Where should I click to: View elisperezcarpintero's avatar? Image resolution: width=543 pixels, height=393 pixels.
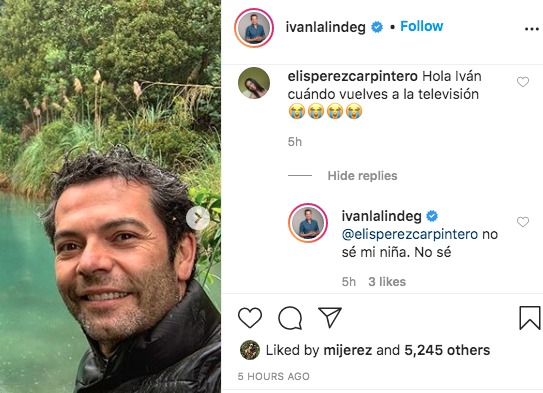click(x=254, y=83)
